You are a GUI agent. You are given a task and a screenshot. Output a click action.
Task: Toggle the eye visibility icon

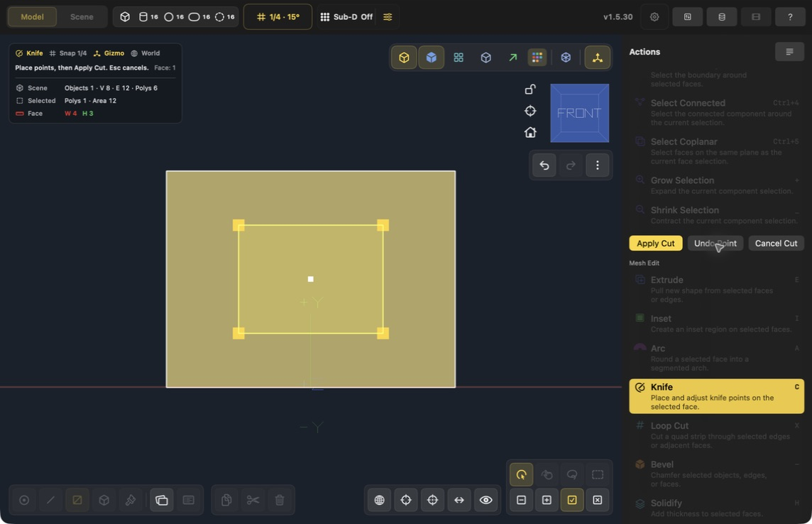click(485, 500)
